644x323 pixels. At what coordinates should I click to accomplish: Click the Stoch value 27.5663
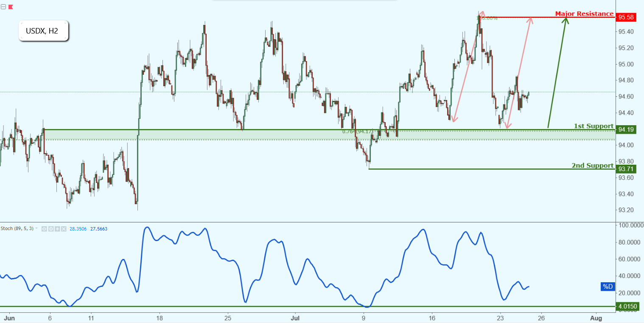[99, 229]
